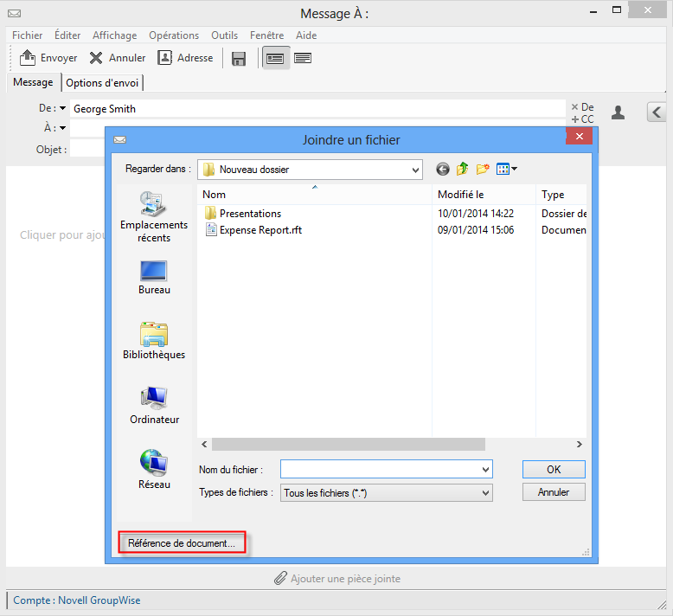
Task: Open the De sender dropdown arrow
Action: pyautogui.click(x=62, y=108)
